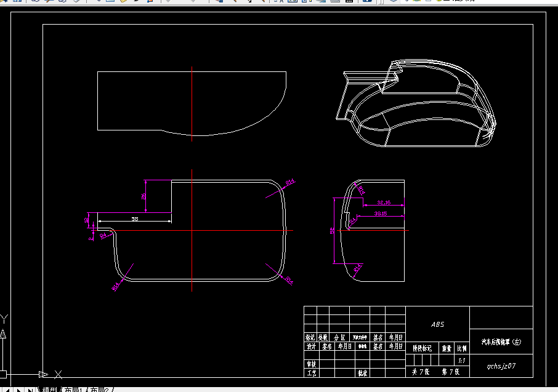Select the 批准 label in title block
This screenshot has width=558, height=392.
tap(362, 373)
